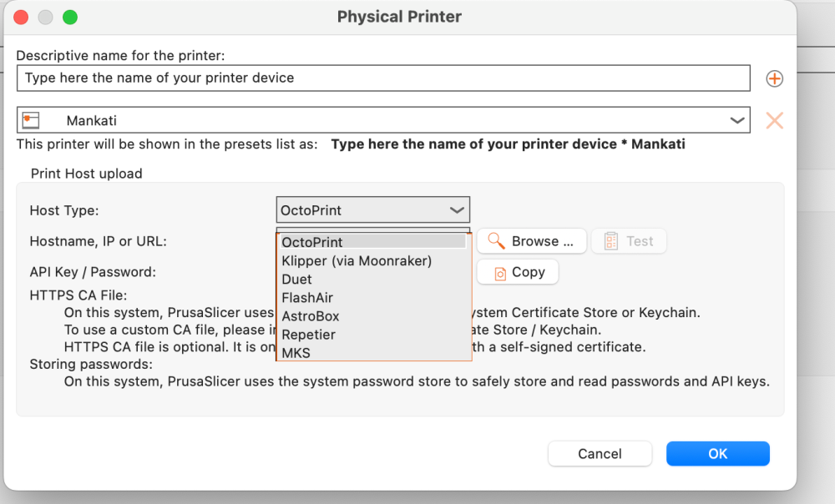
Task: Confirm the dialog with OK
Action: tap(717, 454)
